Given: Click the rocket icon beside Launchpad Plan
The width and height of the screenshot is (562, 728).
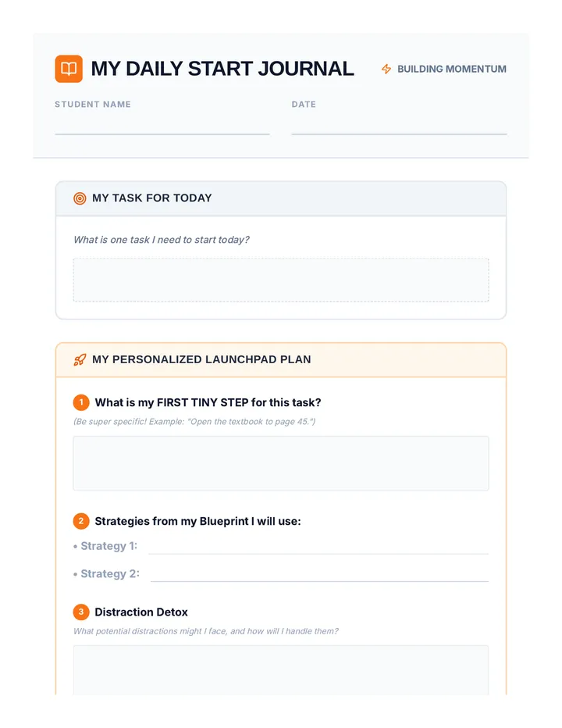Looking at the screenshot, I should click(80, 360).
